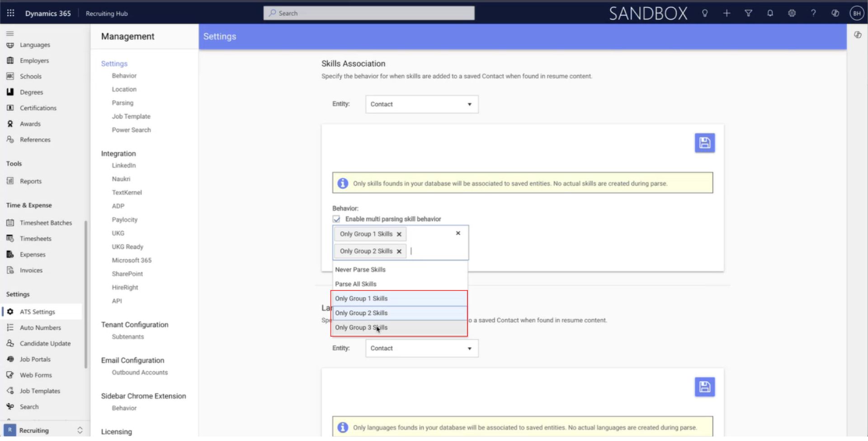Open the help question mark icon

[x=813, y=13]
